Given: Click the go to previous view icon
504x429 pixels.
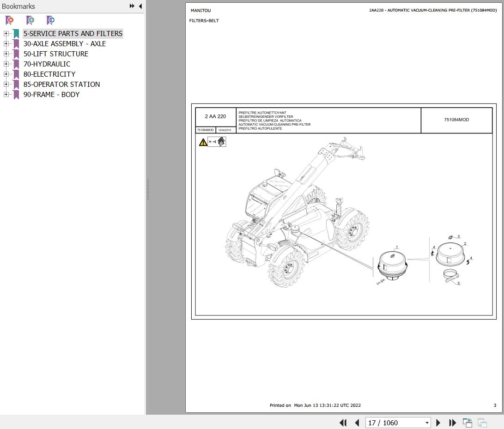Looking at the screenshot, I should point(468,423).
